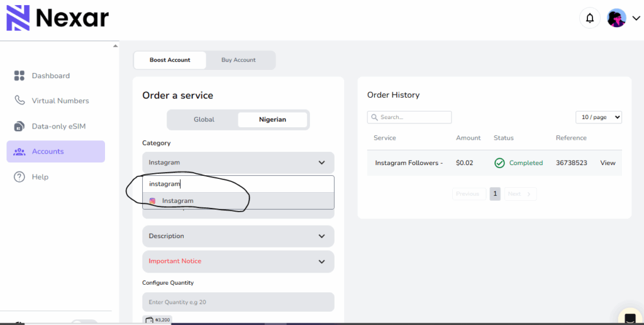Click the Order History search field
This screenshot has width=644, height=325.
click(x=409, y=117)
